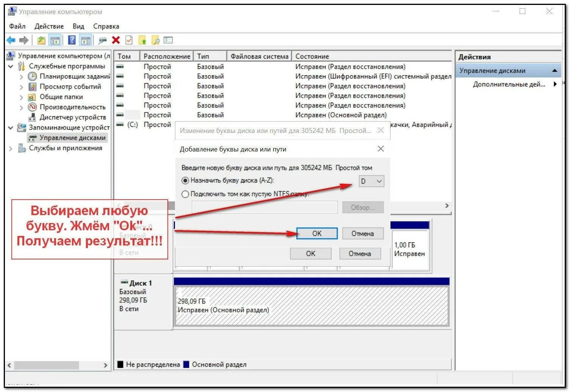The image size is (570, 392).
Task: Close the Добавление буквы диска или пути dialog
Action: click(x=381, y=149)
